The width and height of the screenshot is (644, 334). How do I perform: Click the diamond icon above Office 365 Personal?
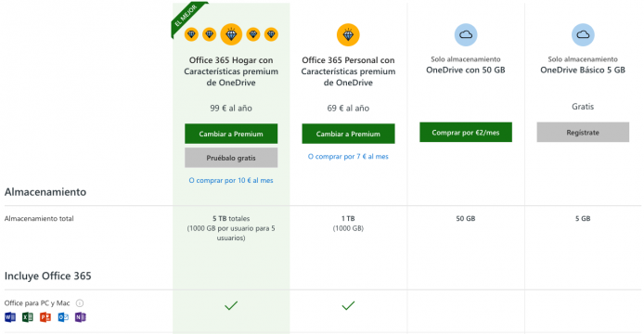(x=348, y=35)
